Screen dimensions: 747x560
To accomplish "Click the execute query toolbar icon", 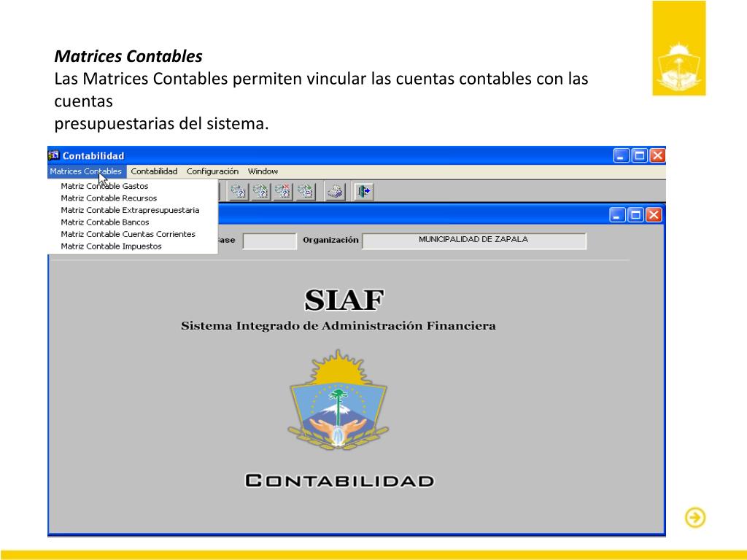I will (x=261, y=192).
